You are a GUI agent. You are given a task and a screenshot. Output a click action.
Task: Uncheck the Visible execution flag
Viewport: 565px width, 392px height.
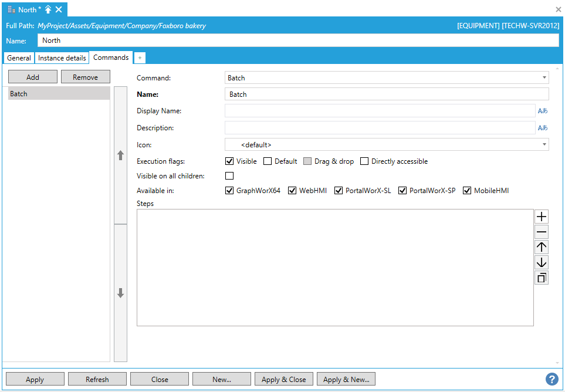tap(229, 161)
